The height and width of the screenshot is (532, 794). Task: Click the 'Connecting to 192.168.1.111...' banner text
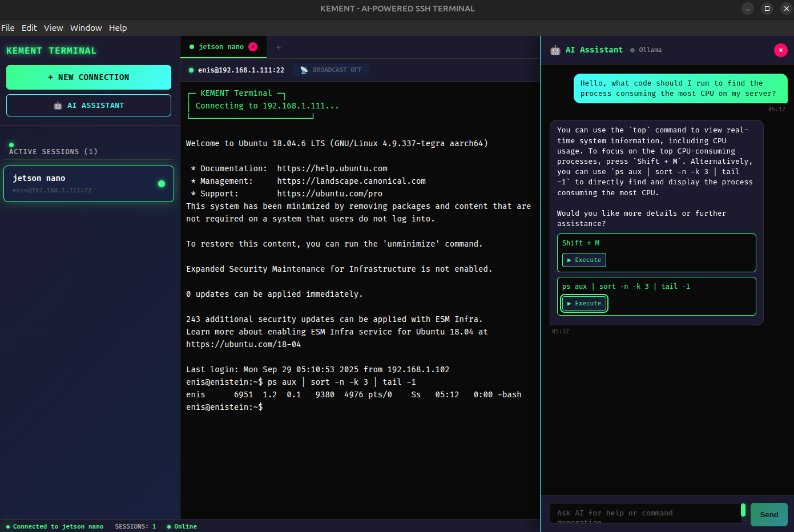[x=267, y=106]
